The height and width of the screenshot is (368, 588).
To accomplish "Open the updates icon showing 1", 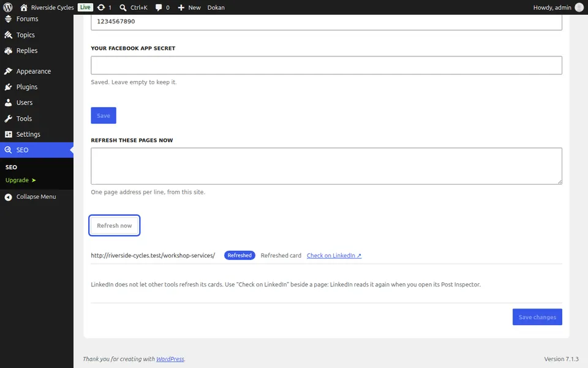I will coord(101,7).
